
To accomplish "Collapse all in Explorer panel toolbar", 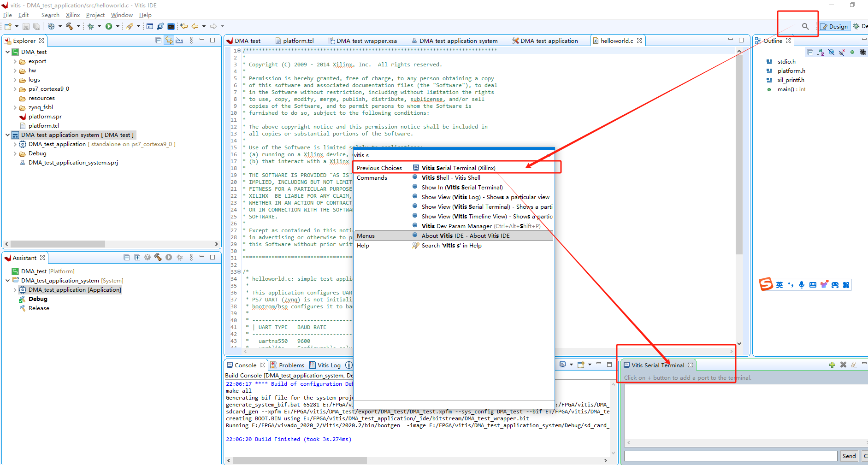I will (159, 41).
